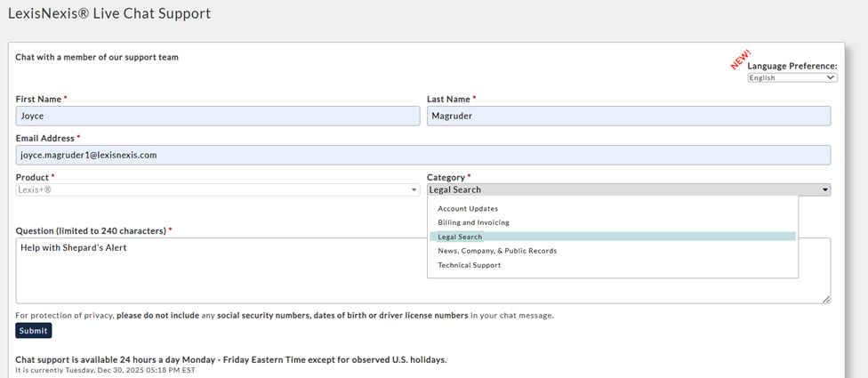Click the Category field label
The height and width of the screenshot is (378, 868).
tap(447, 177)
